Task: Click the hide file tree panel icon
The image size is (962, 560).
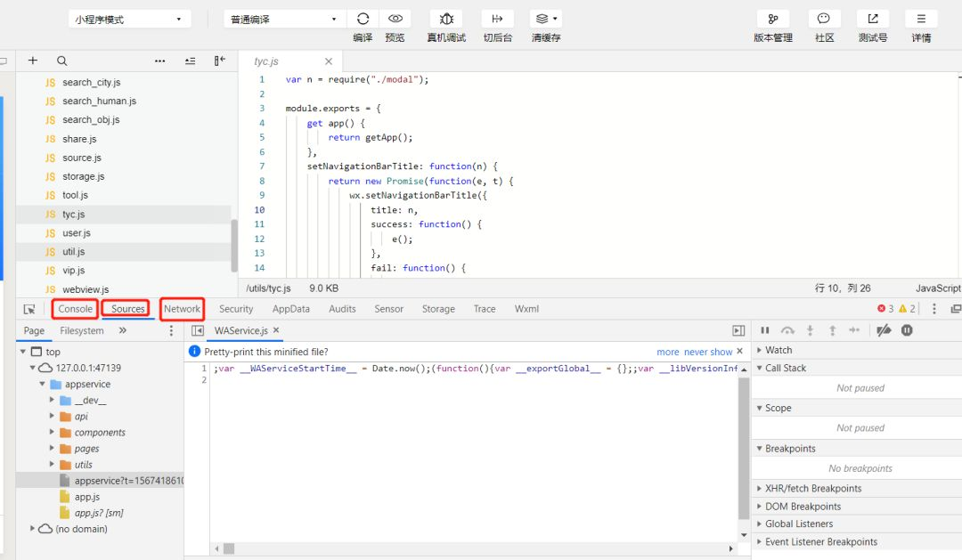Action: click(x=220, y=61)
